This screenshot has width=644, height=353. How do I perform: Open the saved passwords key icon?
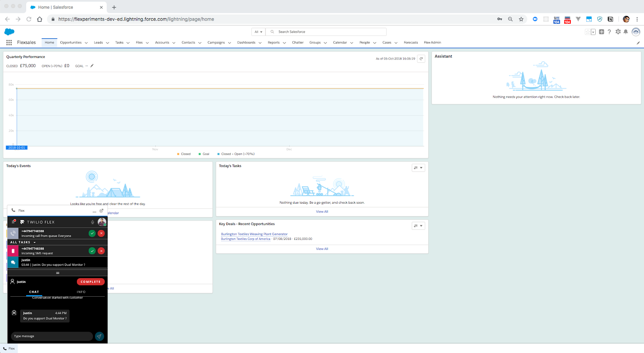pyautogui.click(x=500, y=19)
